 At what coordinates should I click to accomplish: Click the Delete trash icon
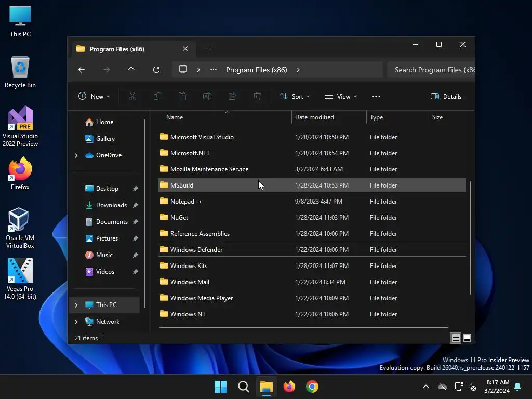coord(257,96)
